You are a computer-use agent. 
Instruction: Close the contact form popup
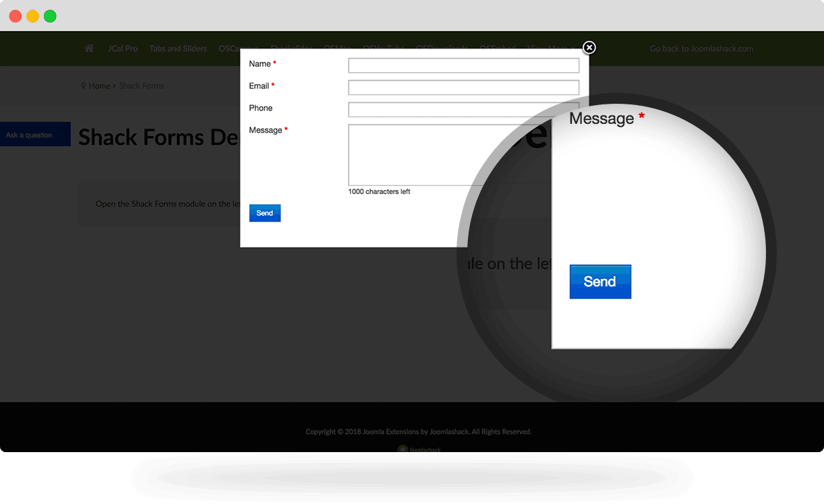click(x=589, y=47)
